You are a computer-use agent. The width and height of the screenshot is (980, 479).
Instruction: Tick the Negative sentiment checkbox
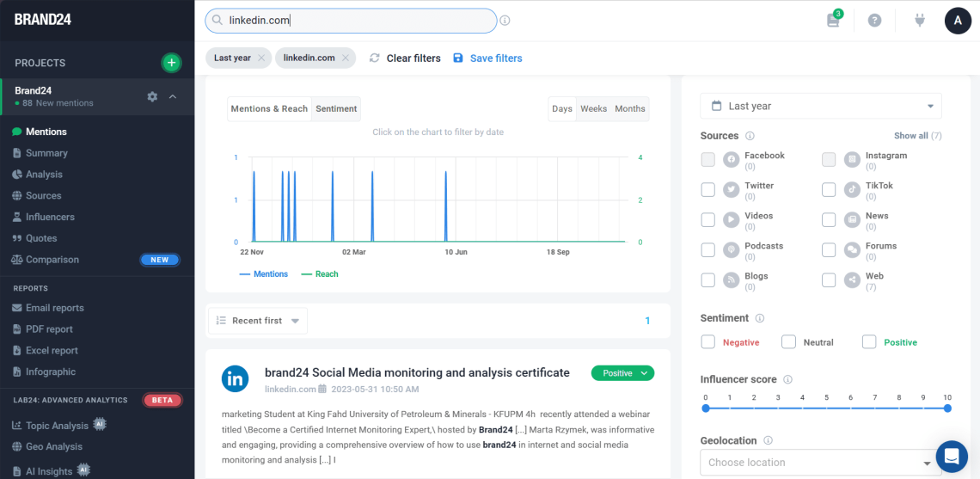pos(708,342)
